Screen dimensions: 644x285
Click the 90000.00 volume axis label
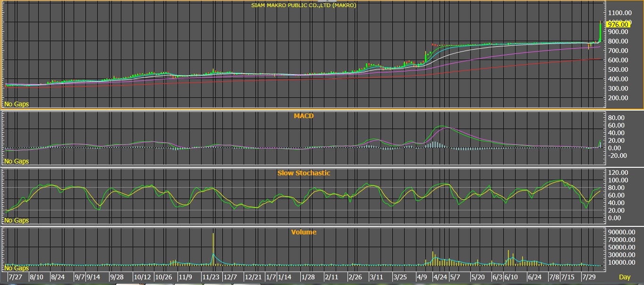(x=622, y=232)
